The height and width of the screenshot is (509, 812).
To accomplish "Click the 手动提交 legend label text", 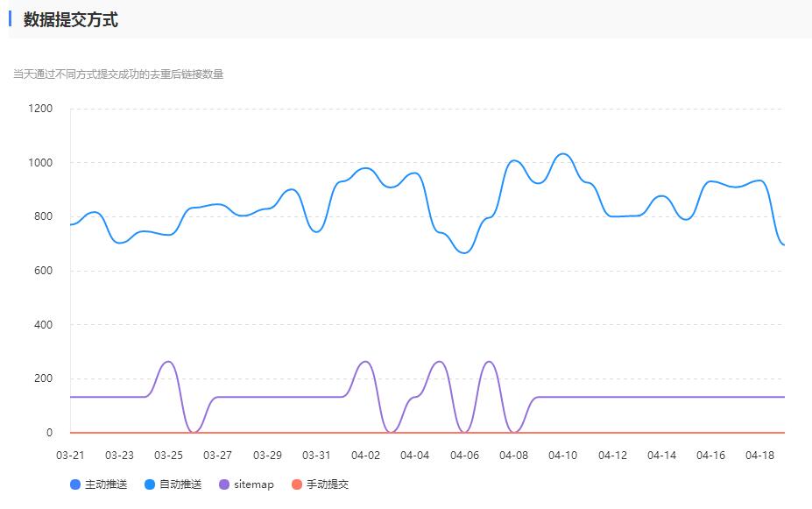I will [x=328, y=484].
